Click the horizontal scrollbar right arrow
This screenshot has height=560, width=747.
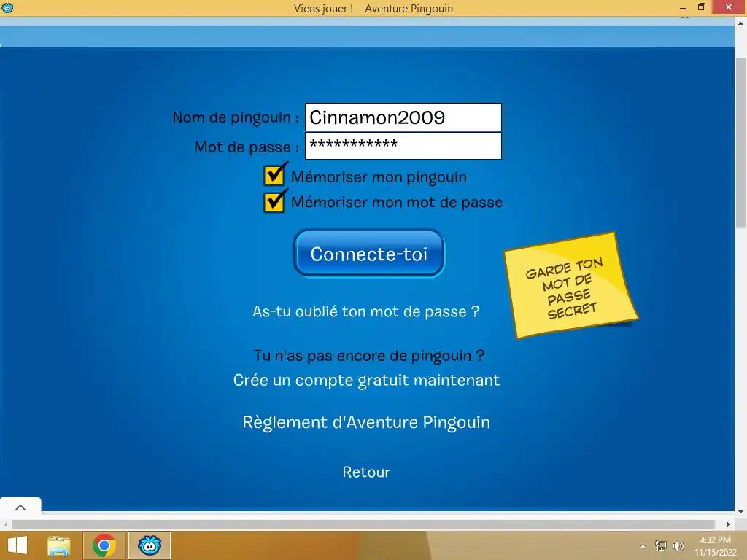729,524
